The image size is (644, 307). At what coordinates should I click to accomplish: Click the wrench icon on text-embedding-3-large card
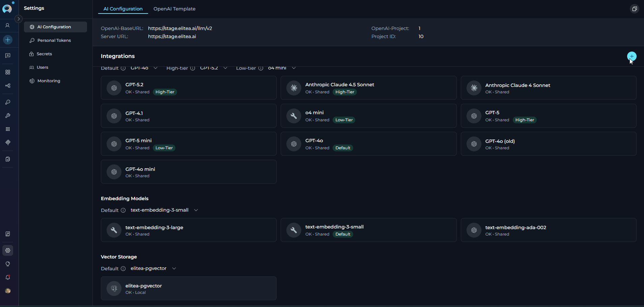tap(114, 230)
